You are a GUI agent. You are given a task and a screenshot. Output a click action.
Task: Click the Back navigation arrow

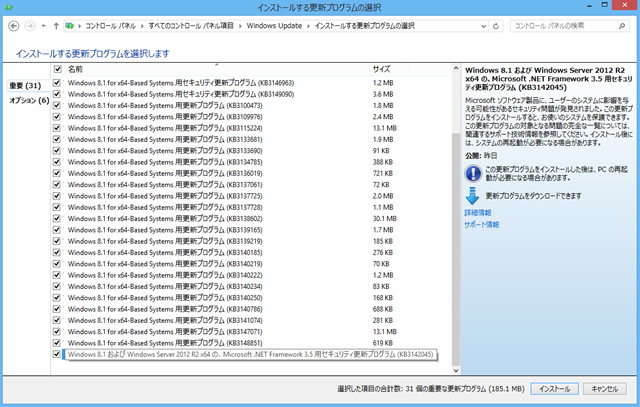(13, 26)
